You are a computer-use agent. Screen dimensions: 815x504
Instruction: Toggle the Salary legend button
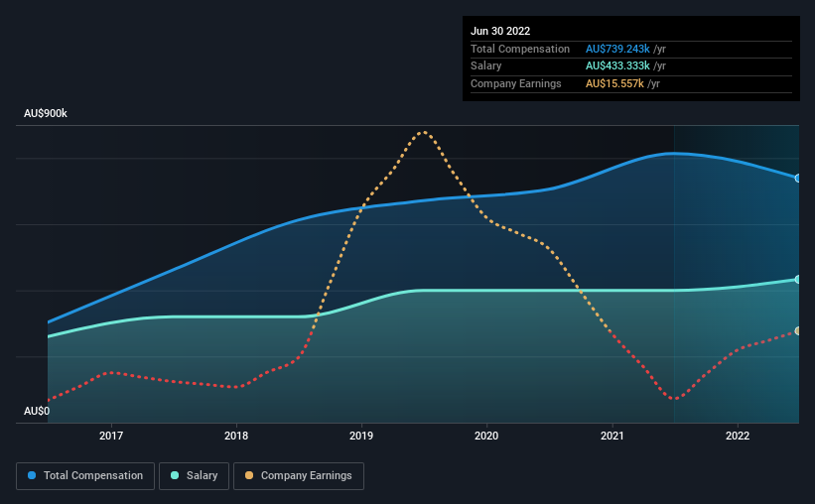coord(194,476)
